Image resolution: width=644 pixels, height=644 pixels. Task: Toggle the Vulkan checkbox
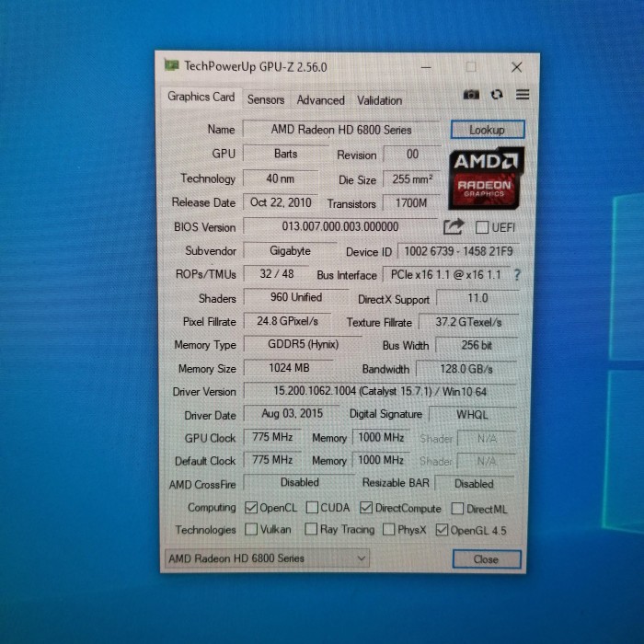(x=251, y=529)
